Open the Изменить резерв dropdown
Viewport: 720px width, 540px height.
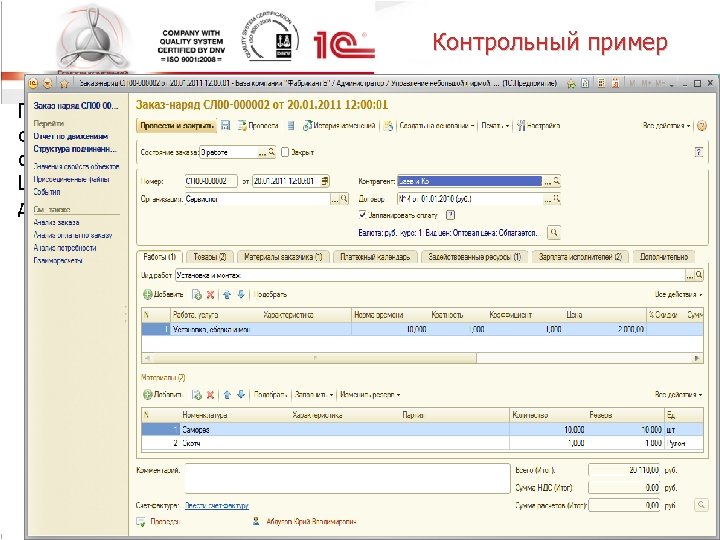(x=370, y=395)
